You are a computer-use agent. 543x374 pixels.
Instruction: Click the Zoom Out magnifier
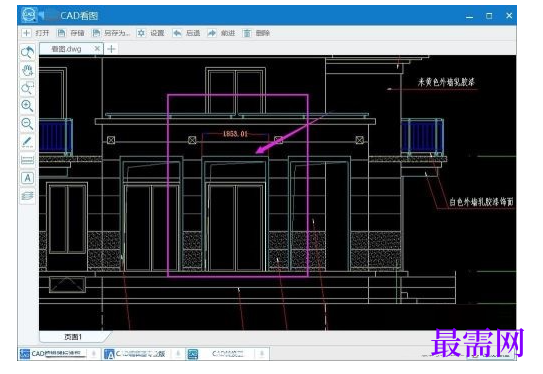[x=27, y=124]
